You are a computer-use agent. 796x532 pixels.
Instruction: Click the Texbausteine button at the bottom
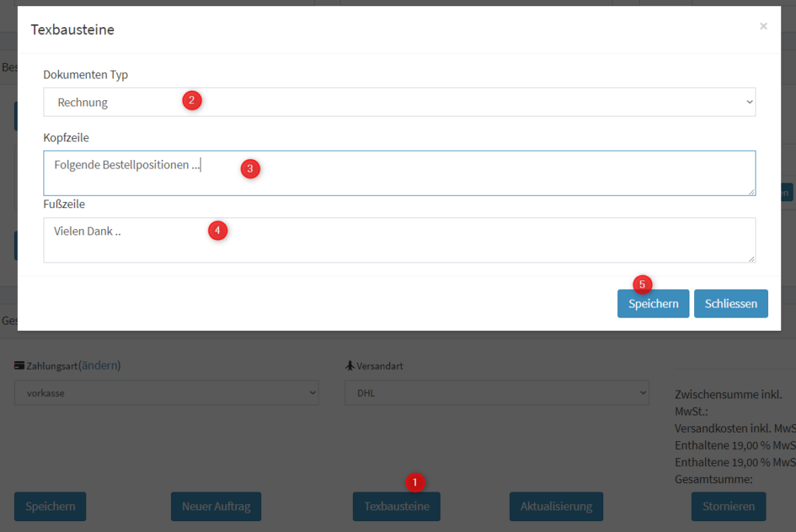click(396, 506)
